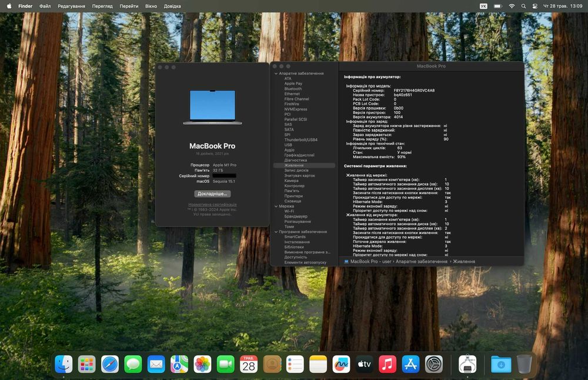
Task: Click the MacBook Pro laptop image
Action: (x=212, y=107)
